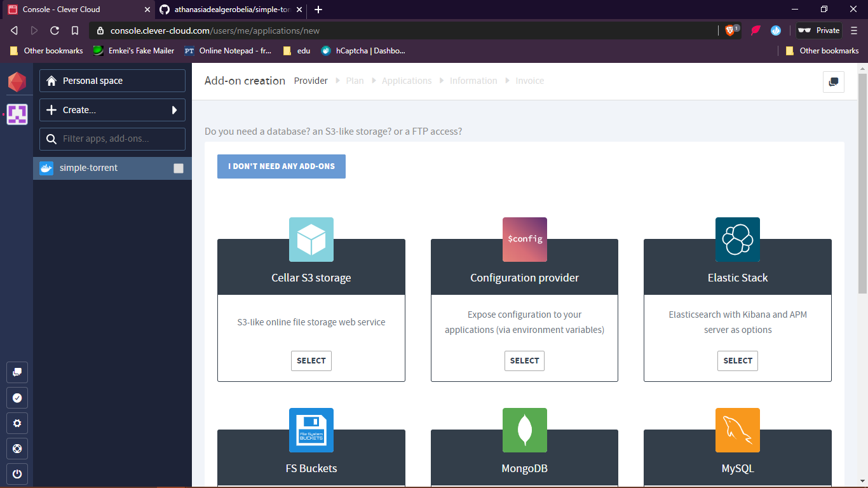Click the FS Buckets floppy disk icon
868x488 pixels.
point(311,430)
